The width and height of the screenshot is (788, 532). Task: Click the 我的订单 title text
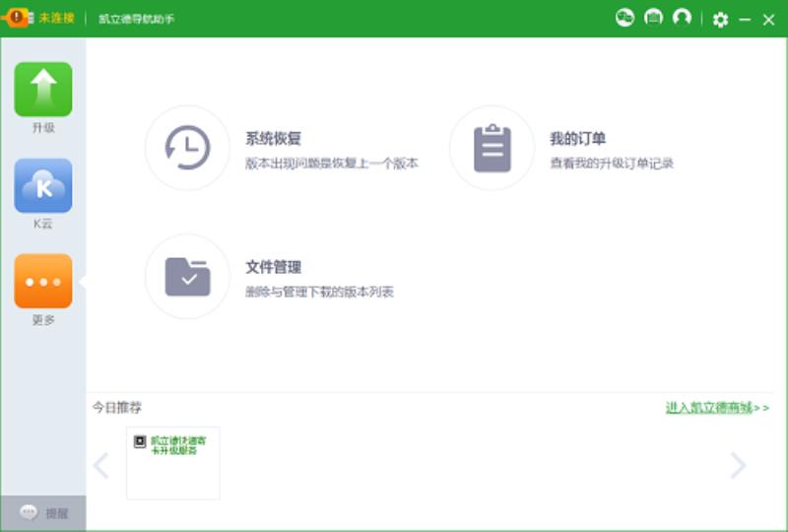(578, 138)
